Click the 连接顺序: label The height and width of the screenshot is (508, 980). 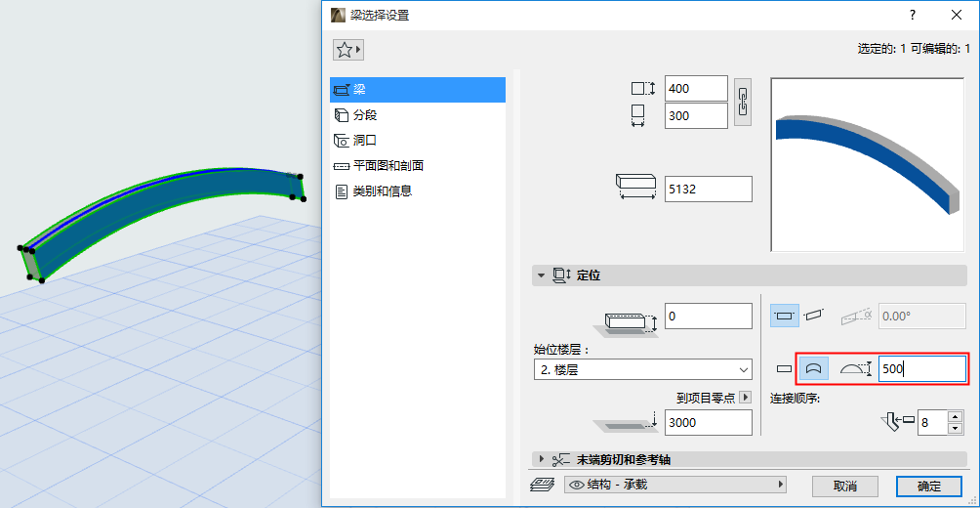[x=795, y=398]
